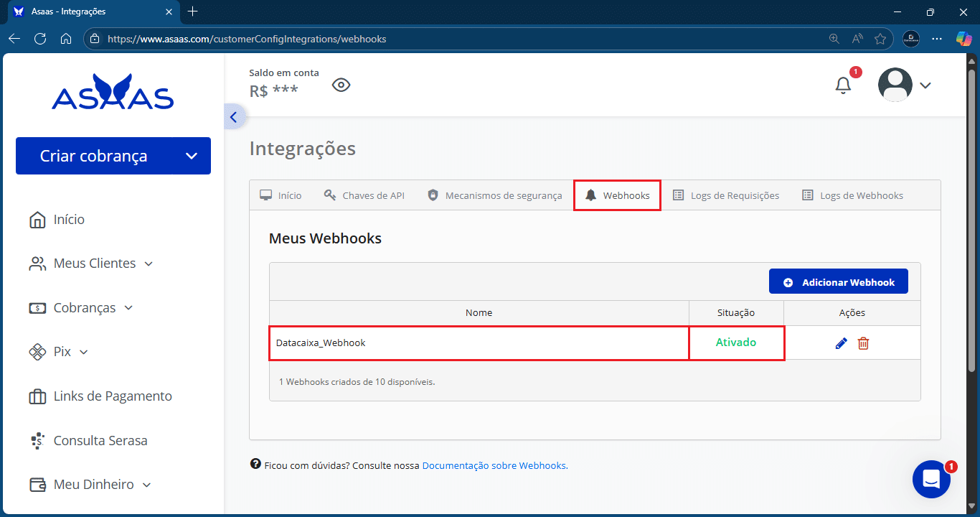This screenshot has width=980, height=517.
Task: Select the Pix menu icon in the sidebar
Action: pyautogui.click(x=37, y=352)
